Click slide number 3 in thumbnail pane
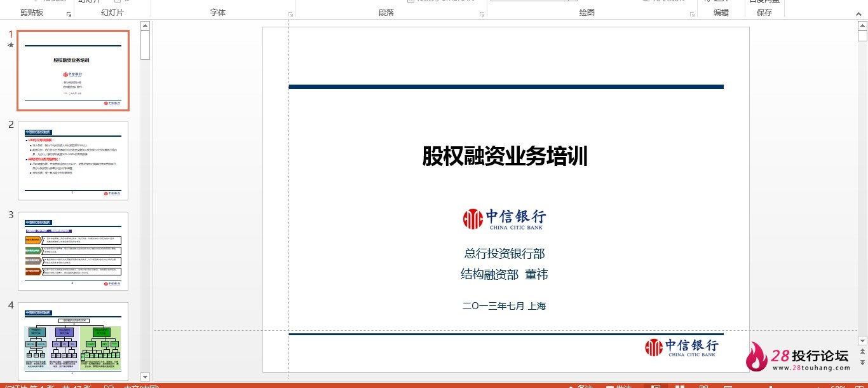868x388 pixels. pyautogui.click(x=11, y=215)
